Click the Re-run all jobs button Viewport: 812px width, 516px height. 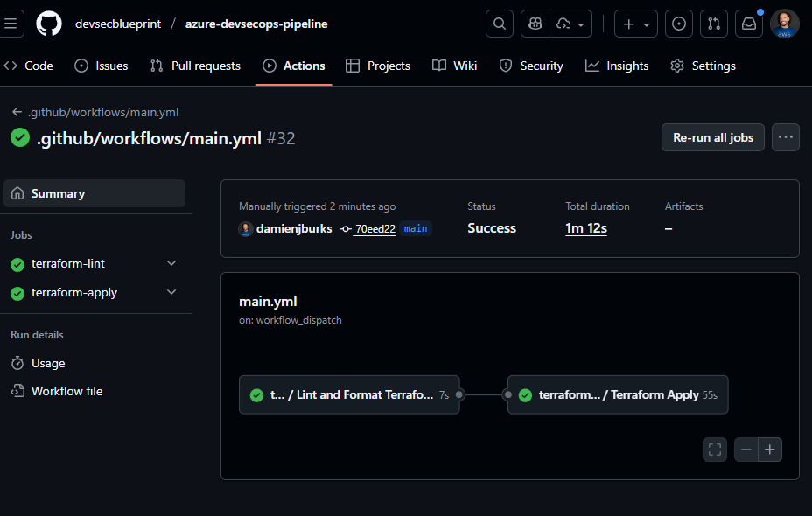click(x=712, y=137)
